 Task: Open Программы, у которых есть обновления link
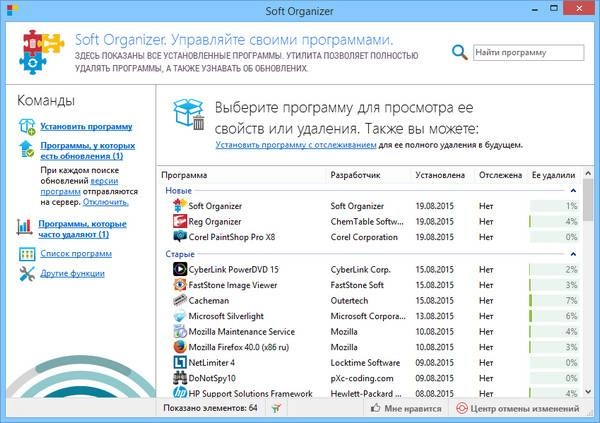click(x=88, y=151)
